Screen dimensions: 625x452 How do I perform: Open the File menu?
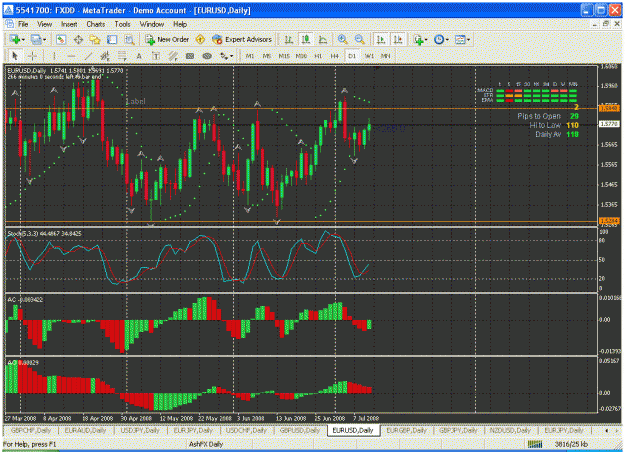pyautogui.click(x=23, y=24)
